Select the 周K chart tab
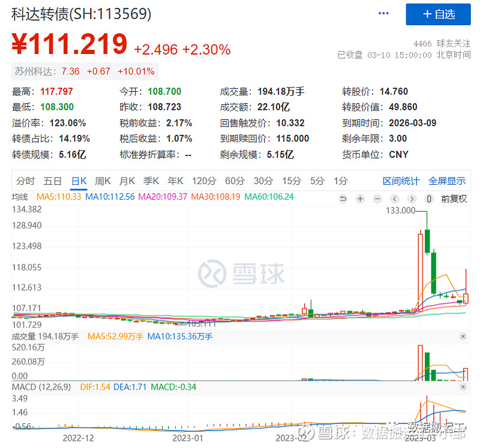The image size is (480, 448). click(x=103, y=181)
